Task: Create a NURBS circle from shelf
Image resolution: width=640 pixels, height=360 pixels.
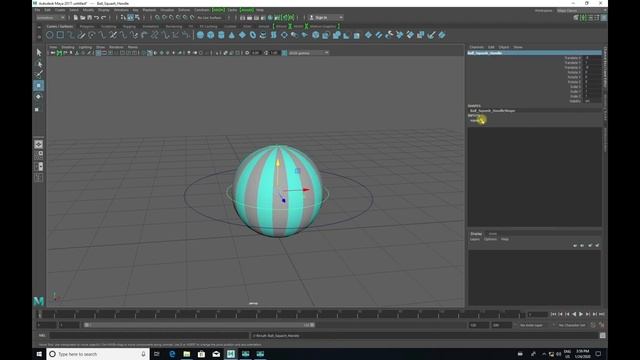Action: [50, 35]
